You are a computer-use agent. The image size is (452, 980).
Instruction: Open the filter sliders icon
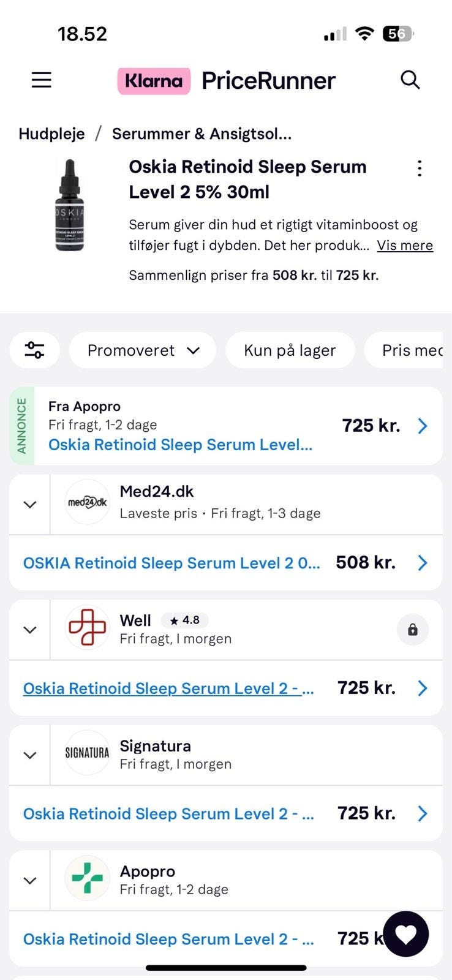[x=34, y=350]
